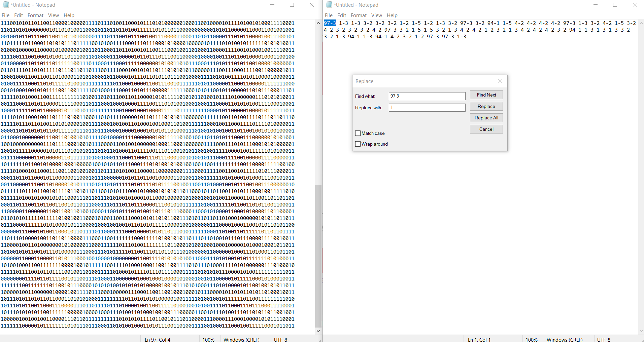Click the Find what input field
This screenshot has height=342, width=644.
427,96
